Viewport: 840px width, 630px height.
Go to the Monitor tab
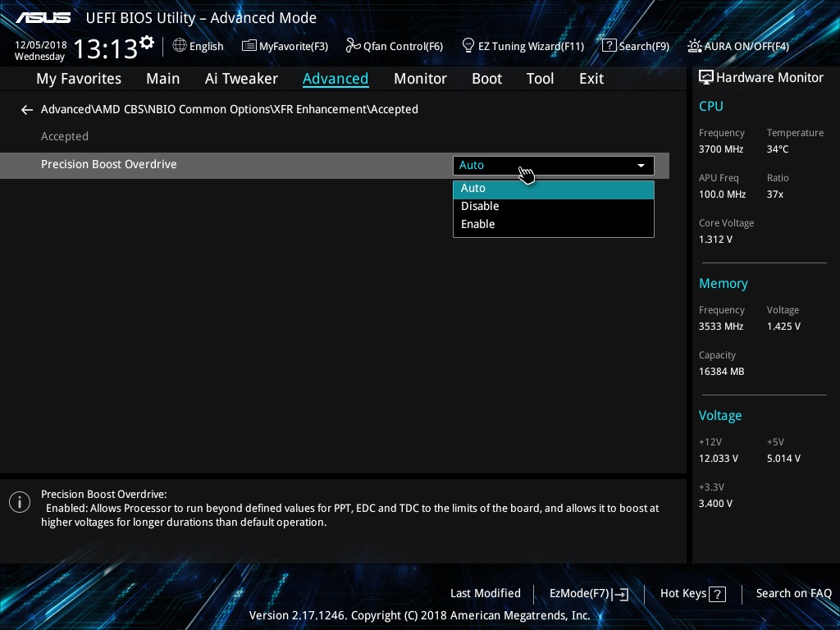coord(420,79)
